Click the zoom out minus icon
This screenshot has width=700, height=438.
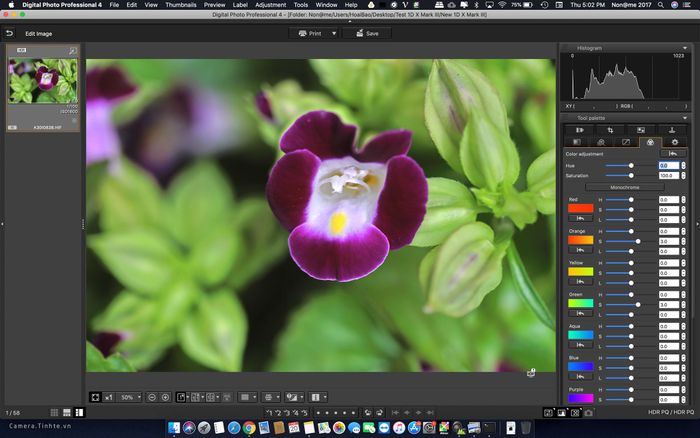152,397
